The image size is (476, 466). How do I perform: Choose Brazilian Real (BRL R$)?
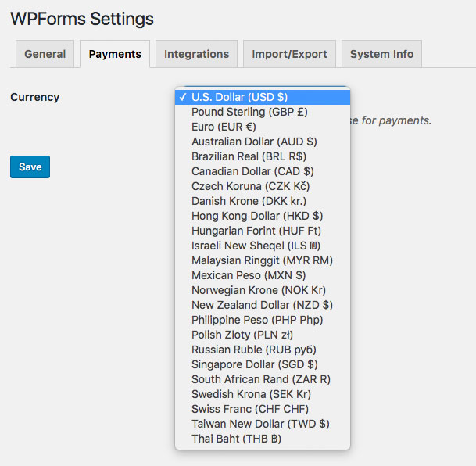coord(263,156)
